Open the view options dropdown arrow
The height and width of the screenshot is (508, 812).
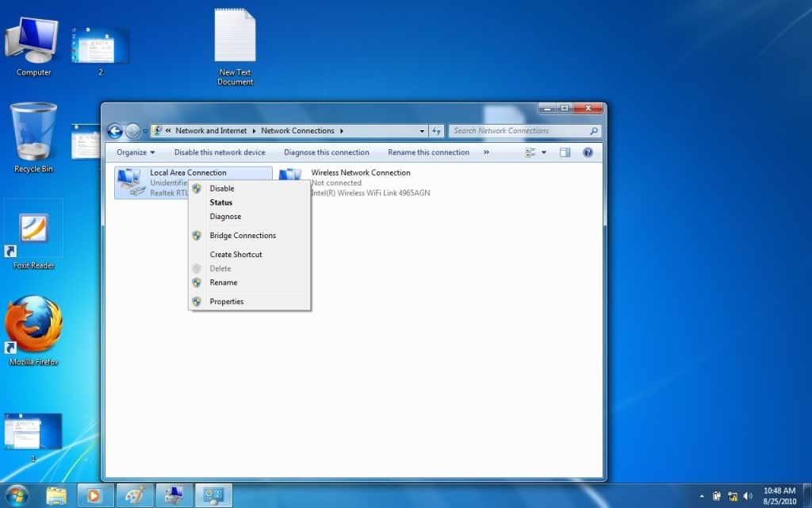point(544,152)
